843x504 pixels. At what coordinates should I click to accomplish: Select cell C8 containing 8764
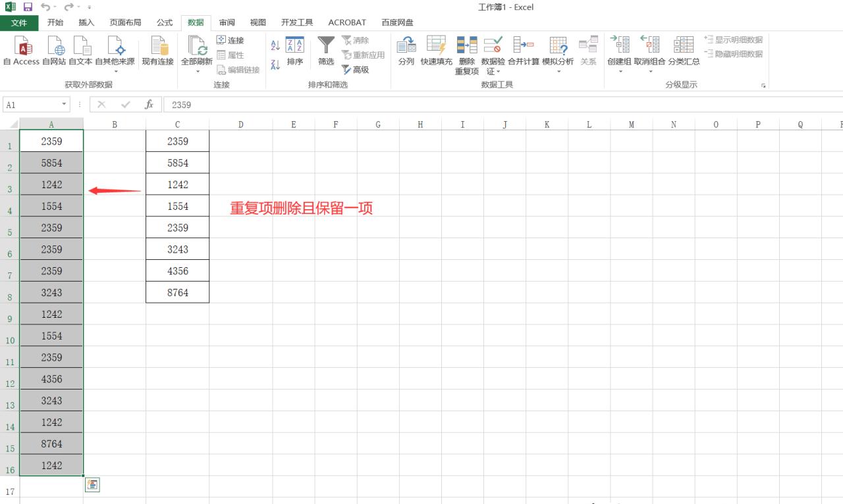tap(178, 293)
